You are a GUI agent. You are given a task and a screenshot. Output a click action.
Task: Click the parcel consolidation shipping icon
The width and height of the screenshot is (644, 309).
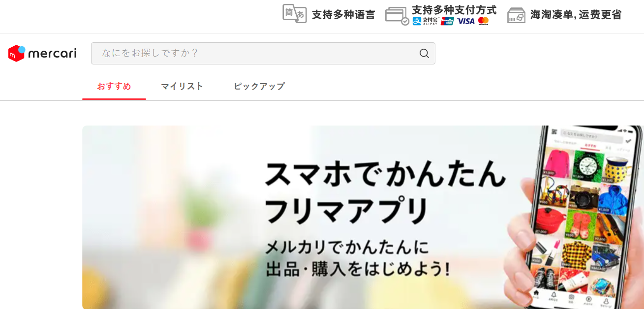pyautogui.click(x=516, y=15)
